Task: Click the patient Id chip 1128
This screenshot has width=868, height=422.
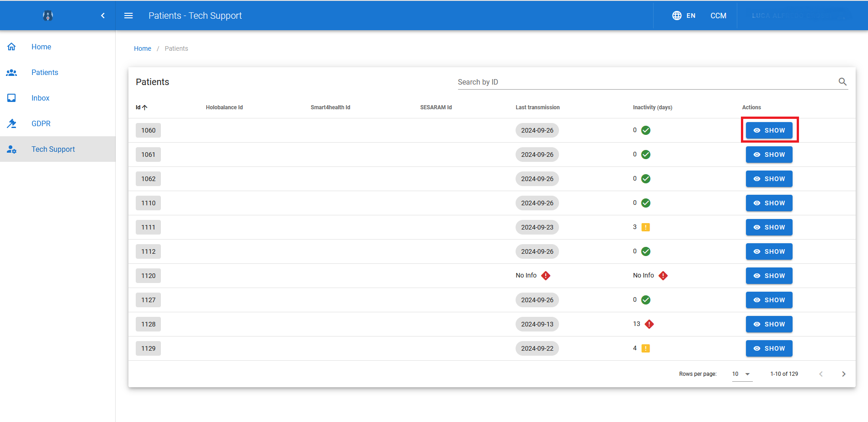Action: [x=148, y=324]
